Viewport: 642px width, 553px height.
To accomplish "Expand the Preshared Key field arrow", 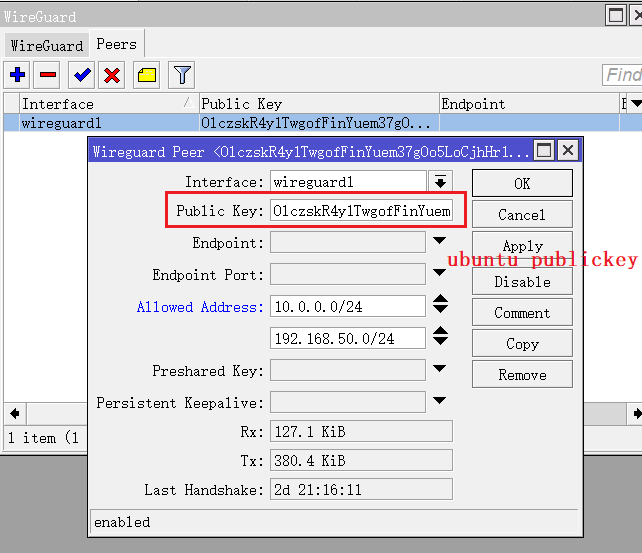I will 440,370.
